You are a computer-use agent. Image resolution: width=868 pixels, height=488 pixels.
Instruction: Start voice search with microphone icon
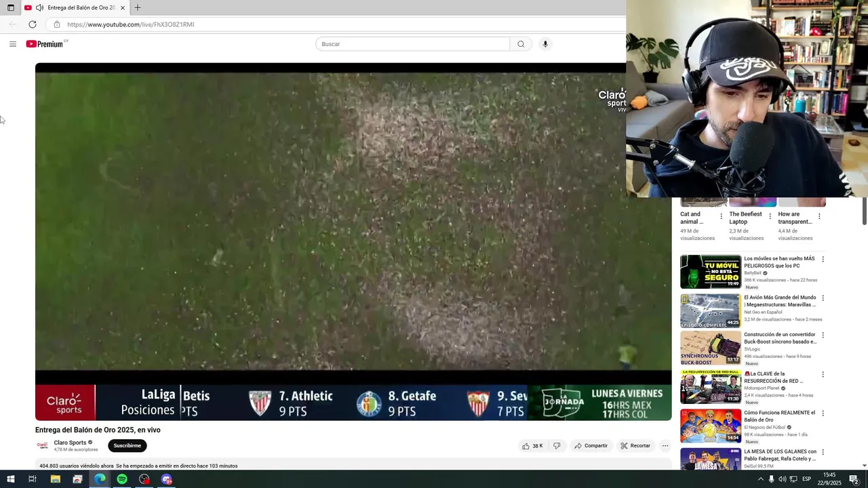coord(545,44)
